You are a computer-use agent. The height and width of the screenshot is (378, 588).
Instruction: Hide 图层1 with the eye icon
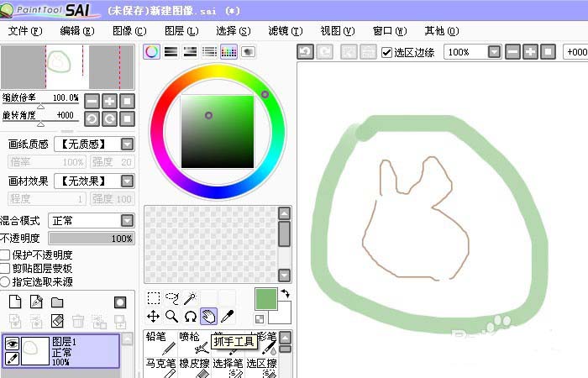[x=12, y=343]
